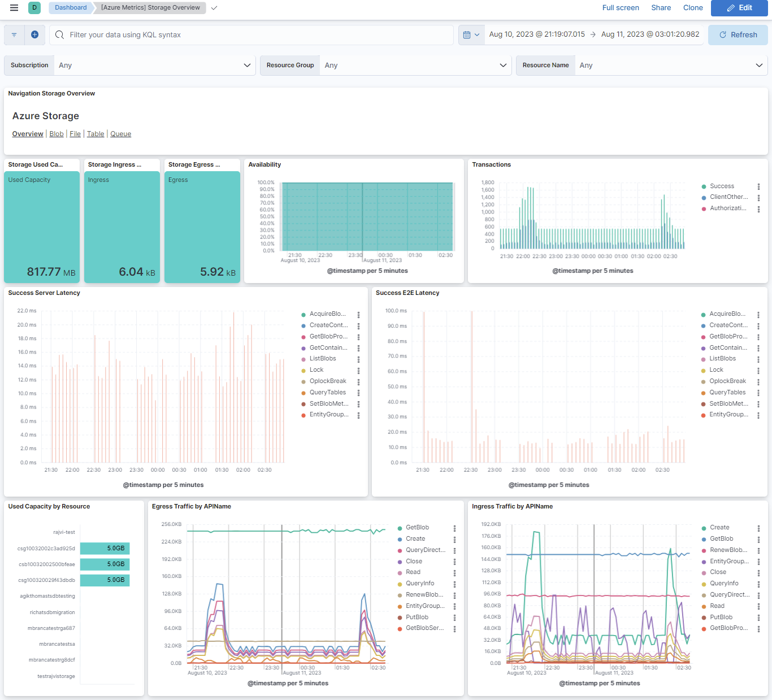Click the Refresh button
Screen dimensions: 772x700
click(738, 35)
